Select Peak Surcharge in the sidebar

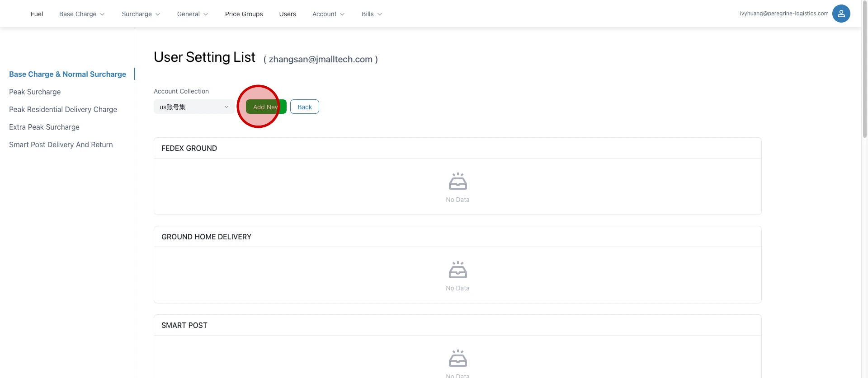pyautogui.click(x=35, y=92)
